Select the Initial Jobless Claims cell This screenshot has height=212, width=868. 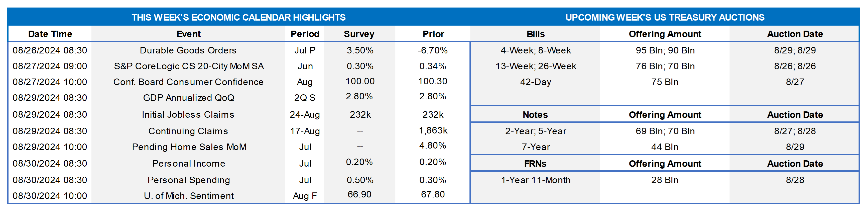click(188, 115)
